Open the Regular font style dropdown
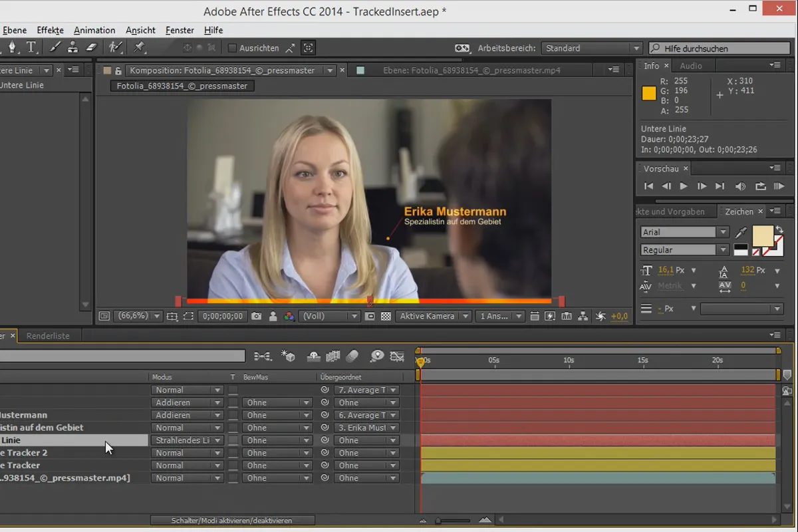The image size is (798, 532). tap(684, 250)
